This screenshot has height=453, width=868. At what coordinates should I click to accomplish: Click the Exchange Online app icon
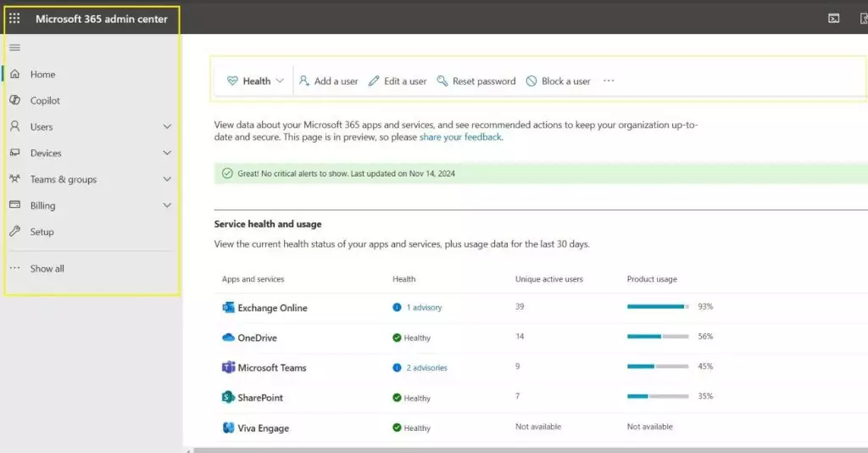pos(228,308)
